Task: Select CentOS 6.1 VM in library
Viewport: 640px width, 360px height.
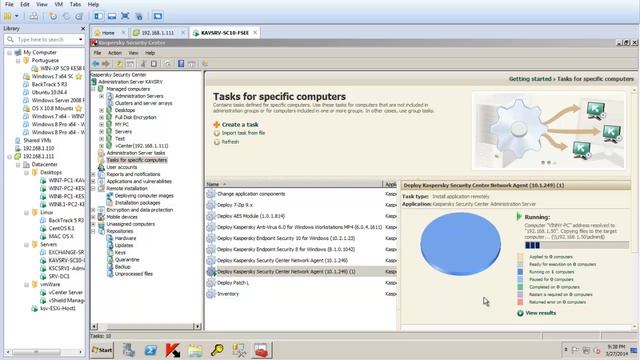Action: pos(61,229)
